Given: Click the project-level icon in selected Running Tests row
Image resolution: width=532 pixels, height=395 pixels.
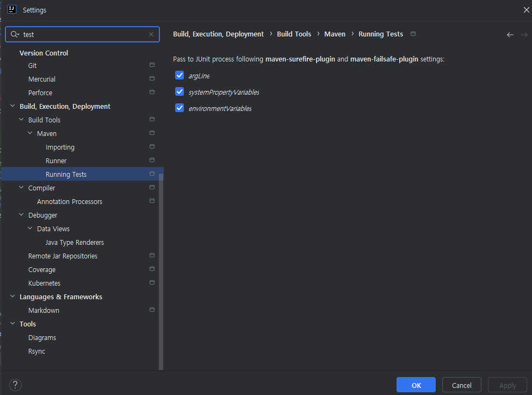Looking at the screenshot, I should point(152,174).
